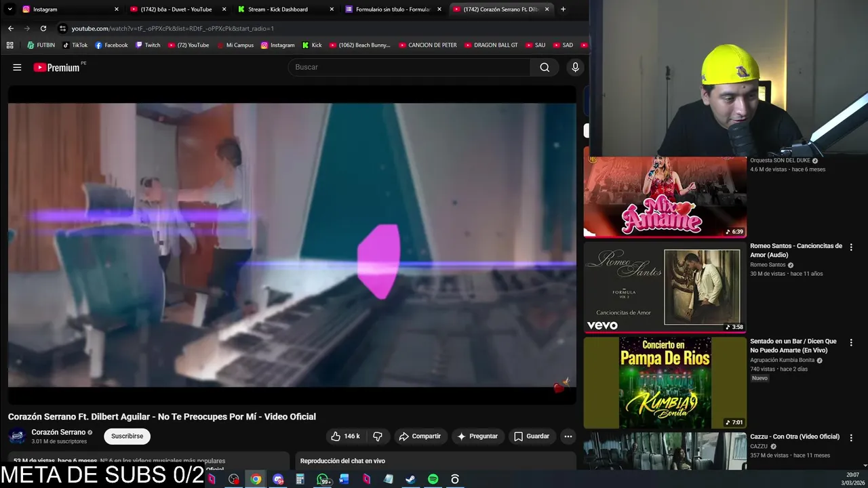Open Agrupación Kumbia Bonita channel name
Screen dimensions: 868x488
[782, 360]
